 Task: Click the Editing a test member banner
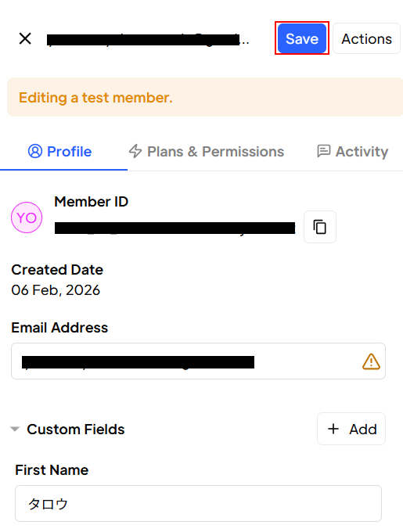(x=205, y=97)
